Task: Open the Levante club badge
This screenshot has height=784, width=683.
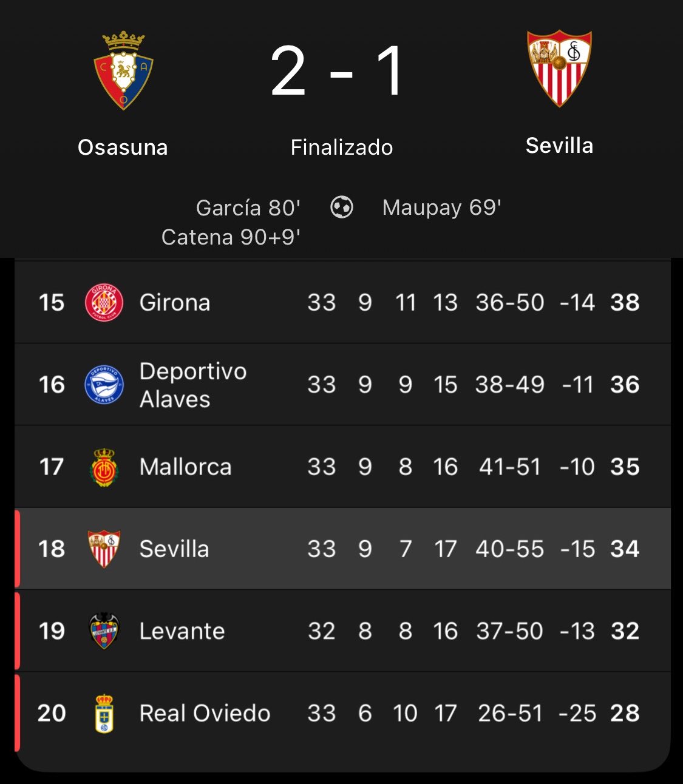Action: coord(104,631)
